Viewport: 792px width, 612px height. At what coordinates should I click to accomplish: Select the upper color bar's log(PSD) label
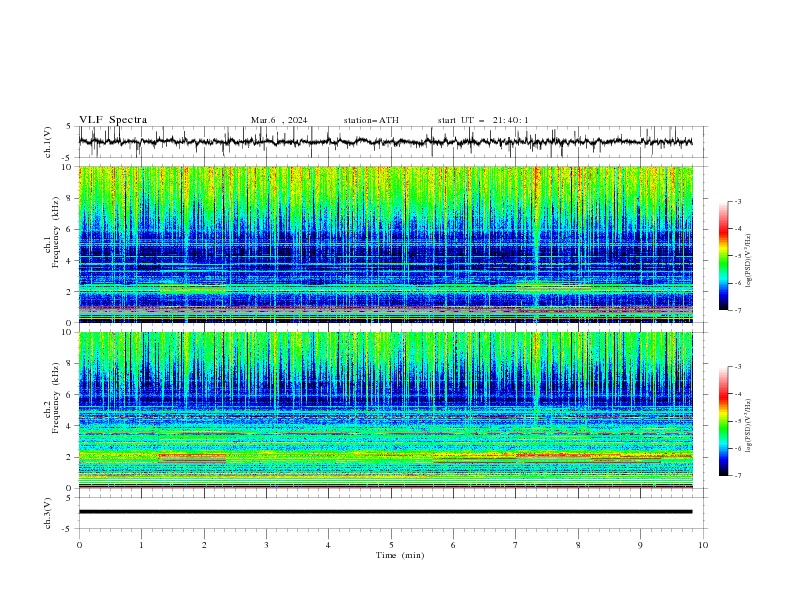(x=748, y=261)
